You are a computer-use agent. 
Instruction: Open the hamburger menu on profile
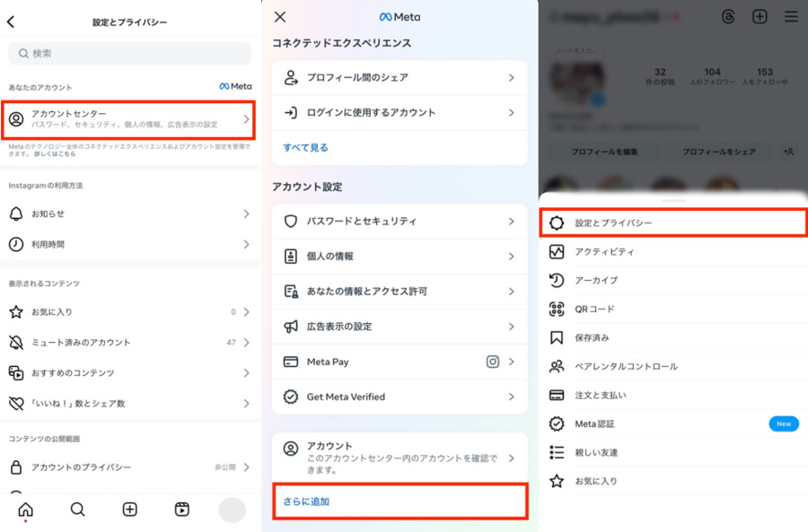pos(791,17)
